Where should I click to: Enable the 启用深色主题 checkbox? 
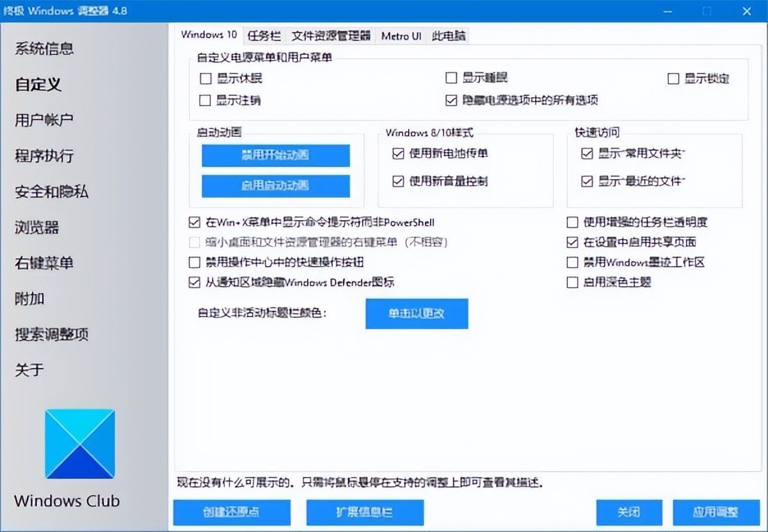[x=573, y=282]
